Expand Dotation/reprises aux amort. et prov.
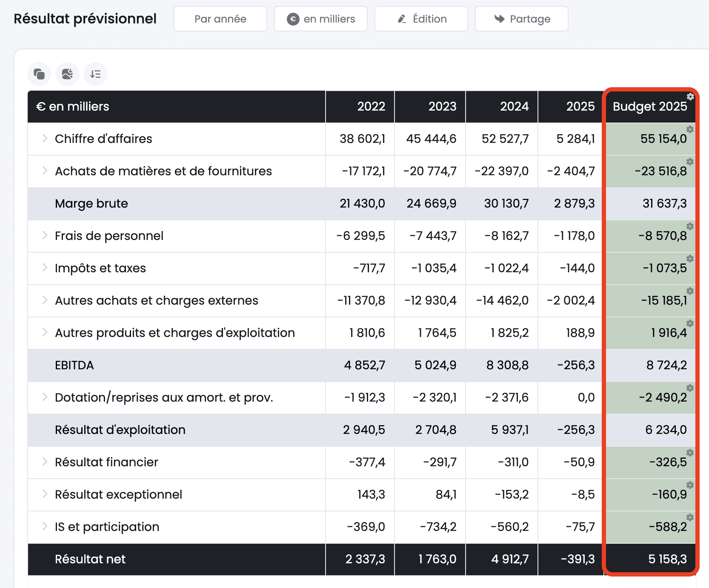 point(45,397)
